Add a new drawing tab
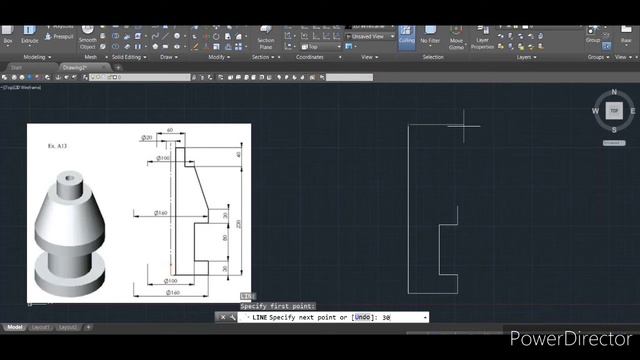Screen dimensions: 640x360 click(118, 67)
